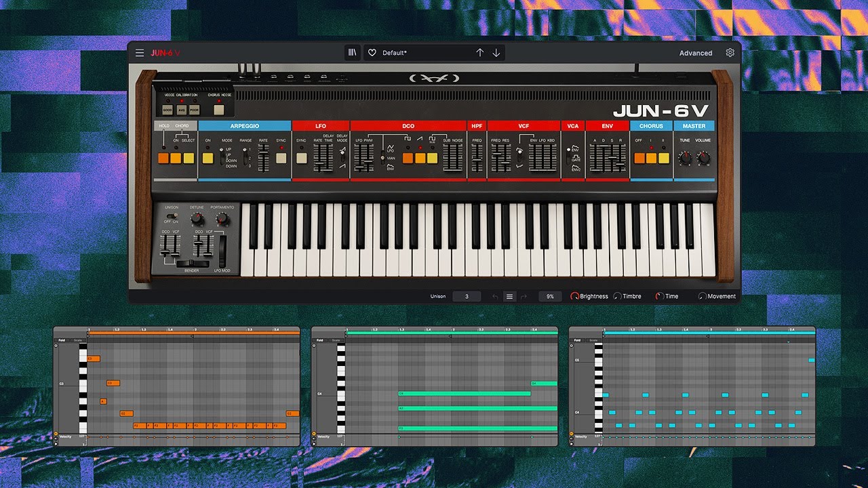The width and height of the screenshot is (868, 488).
Task: Flip the LFO DELAY MODE switch
Action: (342, 157)
